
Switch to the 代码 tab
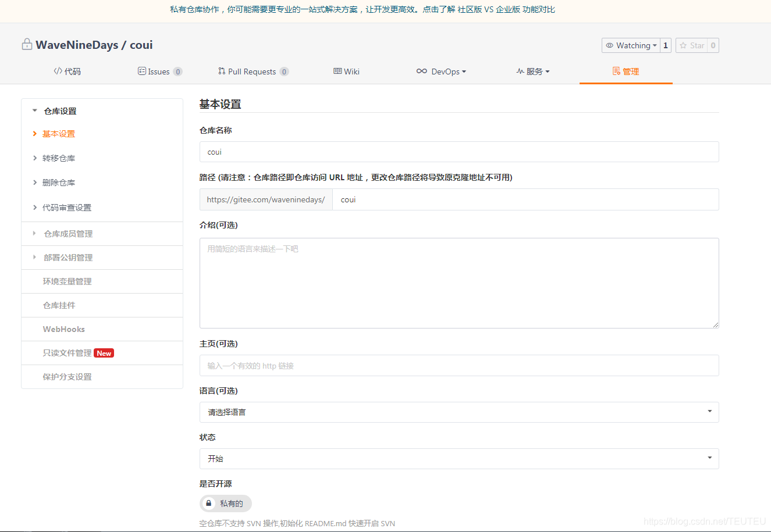coord(67,72)
